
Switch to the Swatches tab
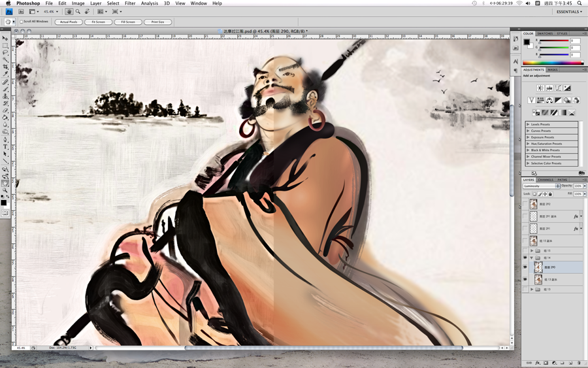click(x=545, y=34)
